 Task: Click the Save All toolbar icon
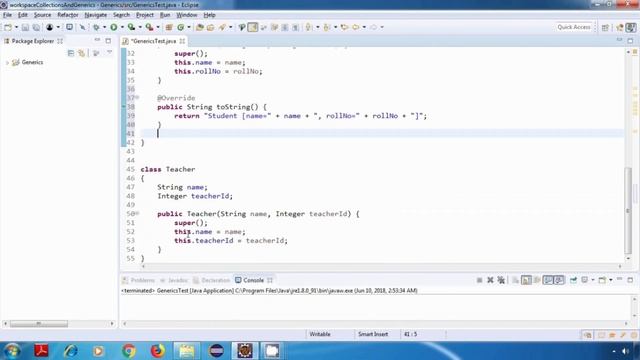tap(36, 27)
